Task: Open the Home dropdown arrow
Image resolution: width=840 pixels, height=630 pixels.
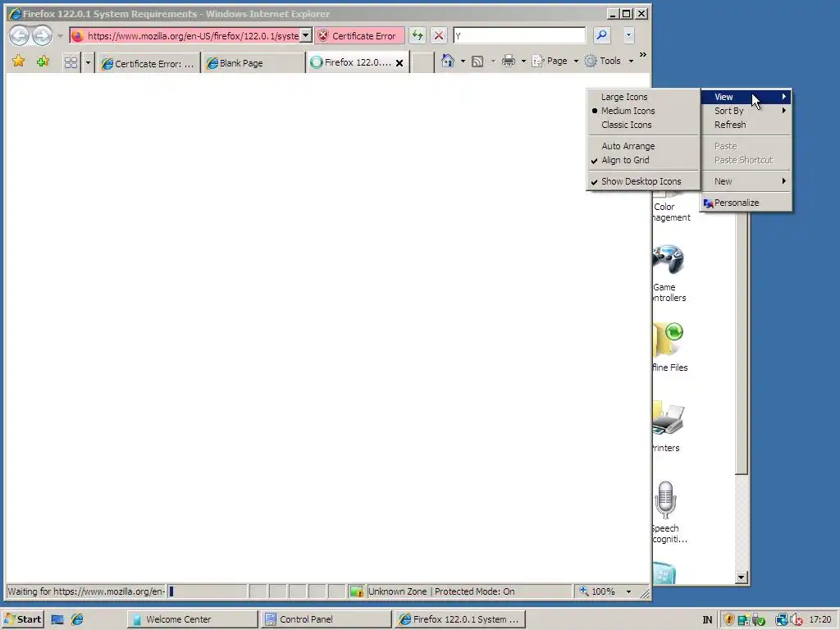Action: (463, 61)
